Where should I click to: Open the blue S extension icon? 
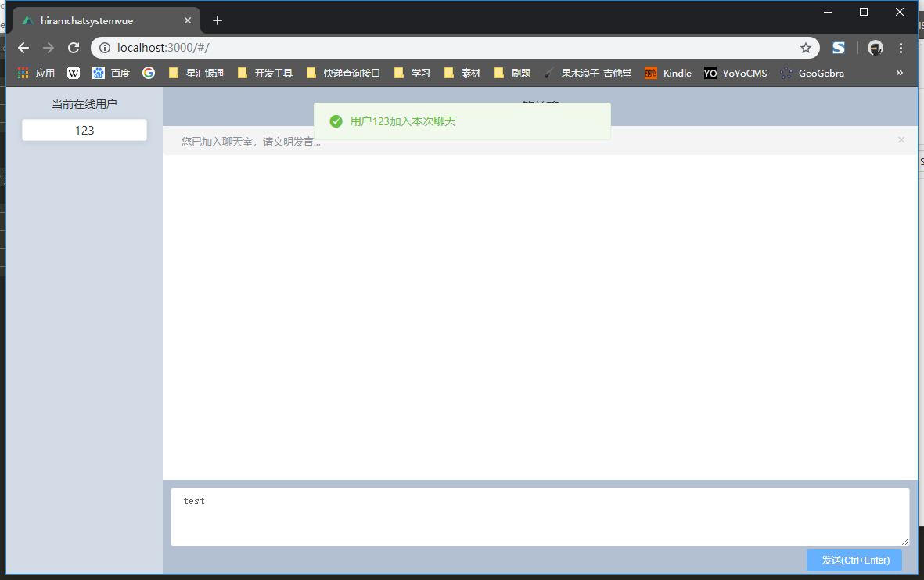point(839,48)
